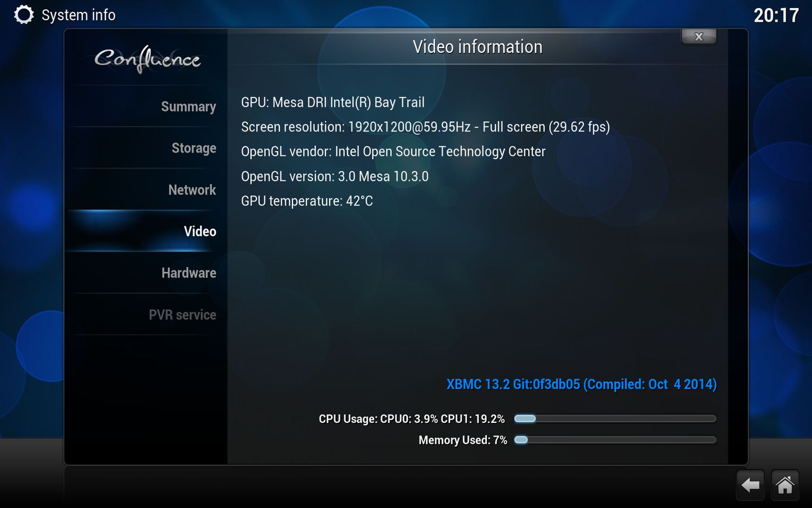The width and height of the screenshot is (812, 508).
Task: Click the GPU: Mesa DRI Intel(R) Bay Trail line
Action: pyautogui.click(x=333, y=102)
